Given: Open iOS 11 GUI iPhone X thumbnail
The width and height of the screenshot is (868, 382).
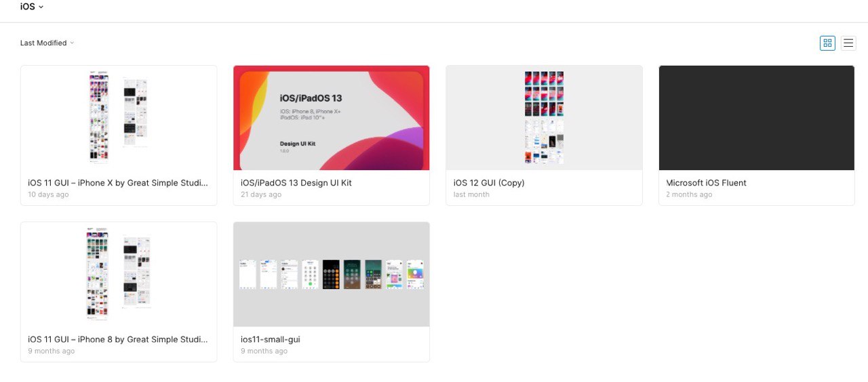Looking at the screenshot, I should pos(119,118).
